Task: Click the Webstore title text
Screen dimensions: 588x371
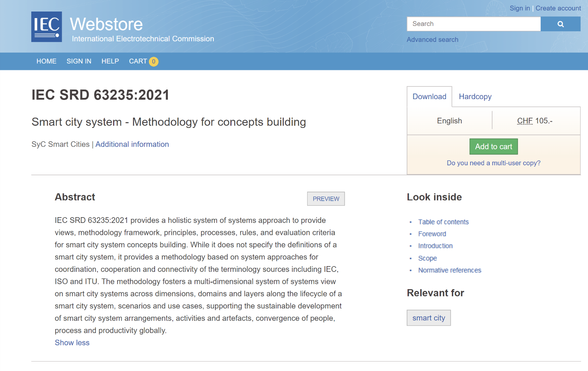Action: (106, 24)
